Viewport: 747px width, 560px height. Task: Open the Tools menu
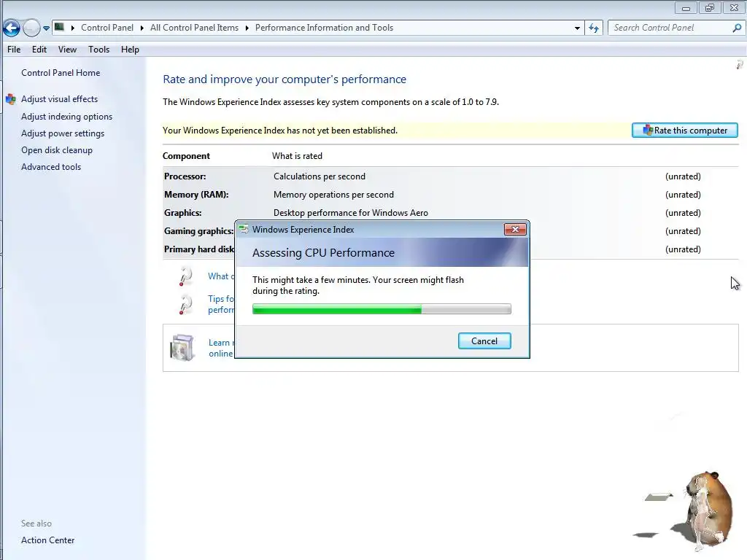click(98, 50)
